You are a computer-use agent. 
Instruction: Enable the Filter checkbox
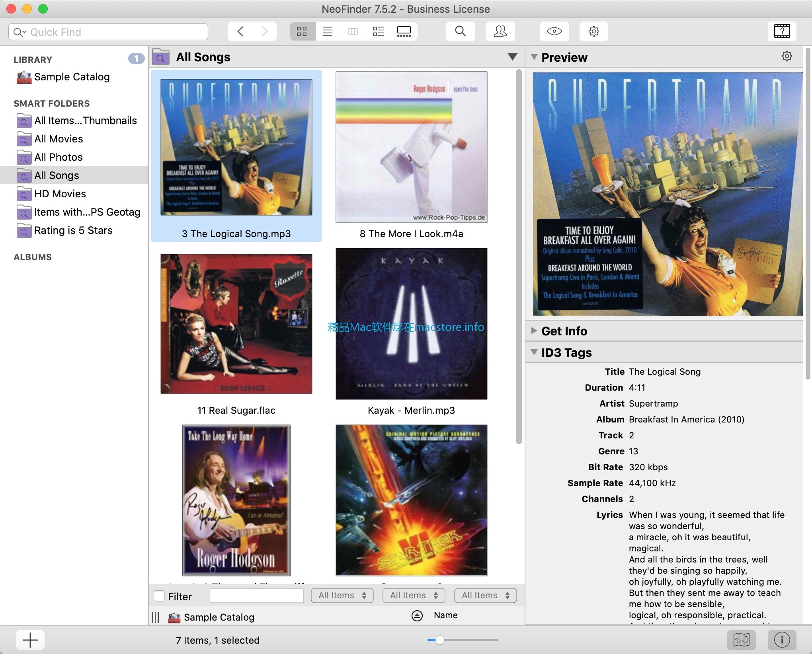(x=159, y=596)
